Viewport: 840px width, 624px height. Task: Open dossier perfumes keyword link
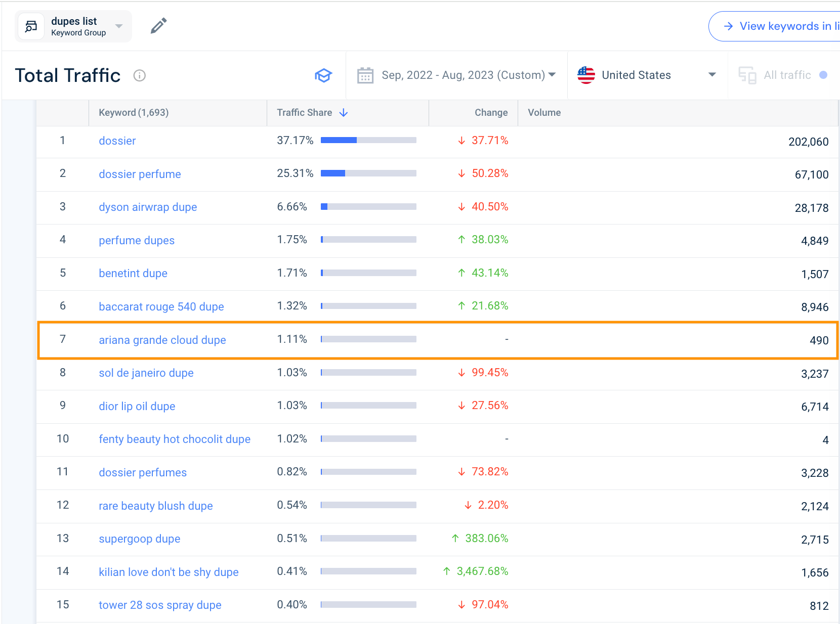click(143, 473)
